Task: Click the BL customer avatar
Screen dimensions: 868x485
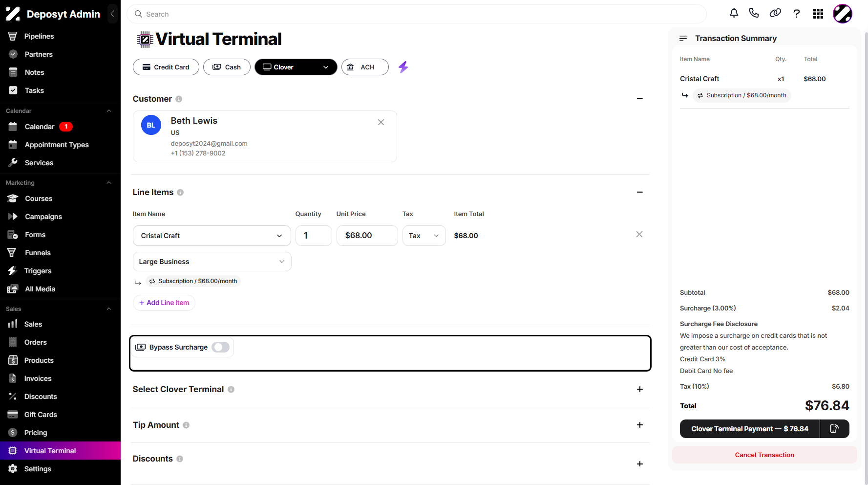Action: 151,125
